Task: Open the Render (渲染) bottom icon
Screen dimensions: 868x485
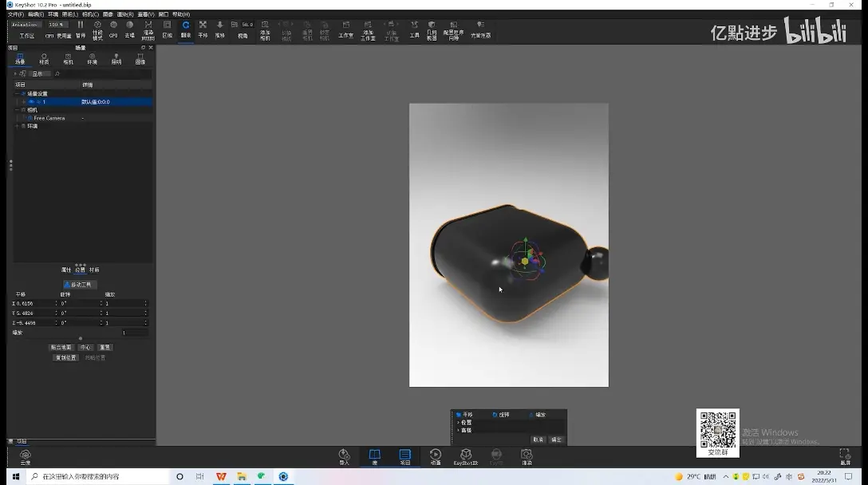Action: [x=527, y=457]
